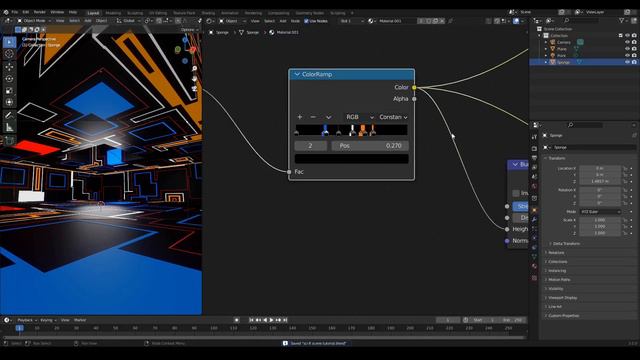Open the Material properties tab
Image resolution: width=640 pixels, height=360 pixels.
click(534, 267)
